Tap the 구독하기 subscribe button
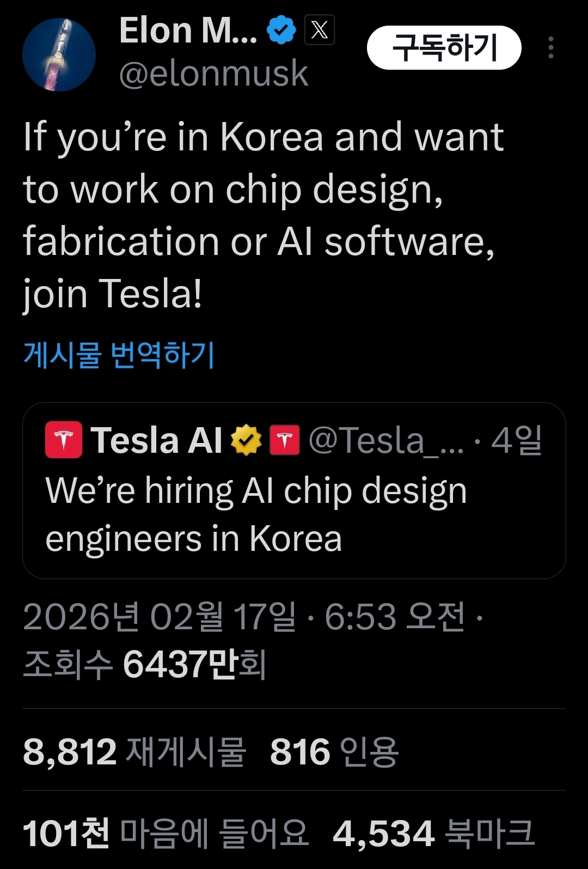 [x=444, y=47]
